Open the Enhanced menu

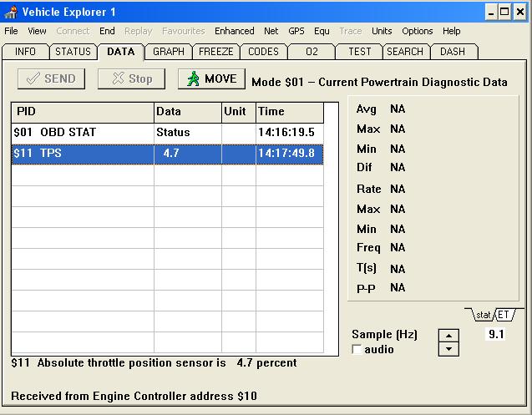pos(234,31)
